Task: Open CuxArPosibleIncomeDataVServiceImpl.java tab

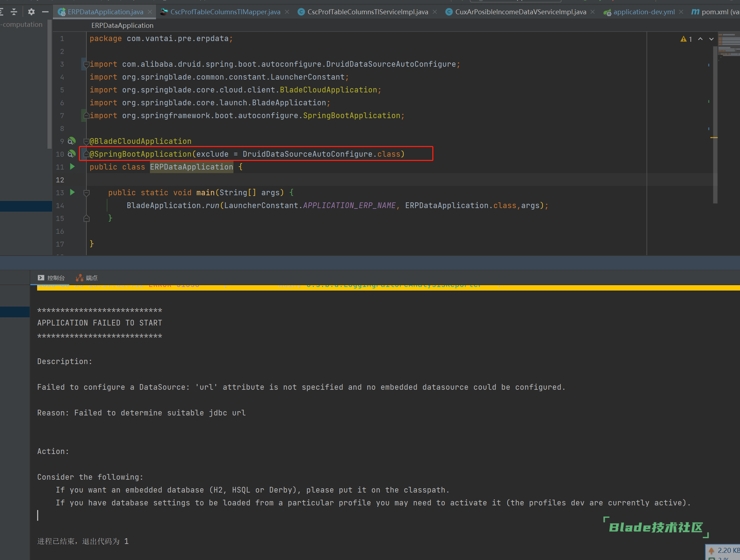Action: [x=520, y=12]
